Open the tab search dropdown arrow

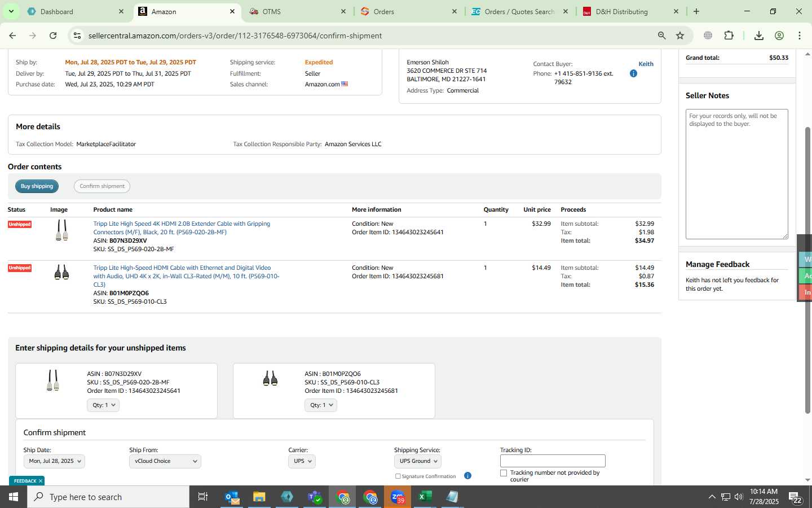click(x=11, y=11)
